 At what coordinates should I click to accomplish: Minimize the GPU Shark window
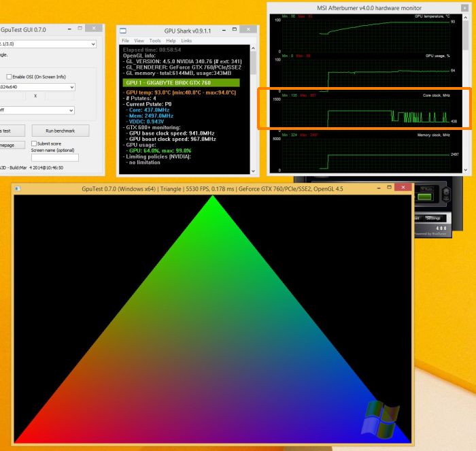click(x=224, y=30)
